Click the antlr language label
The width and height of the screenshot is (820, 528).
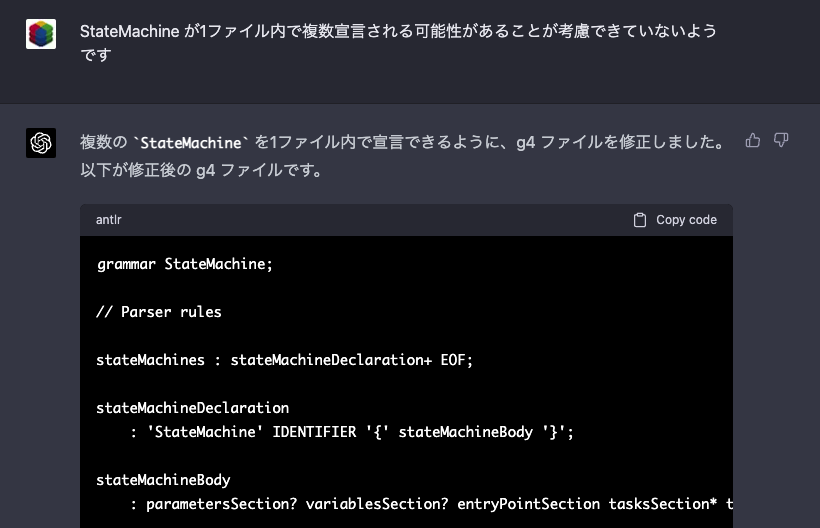109,220
